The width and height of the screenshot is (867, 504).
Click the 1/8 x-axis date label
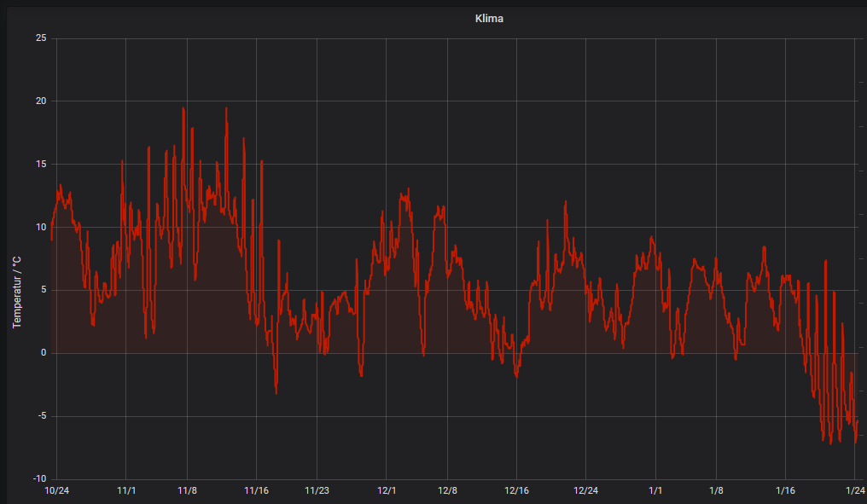click(716, 490)
